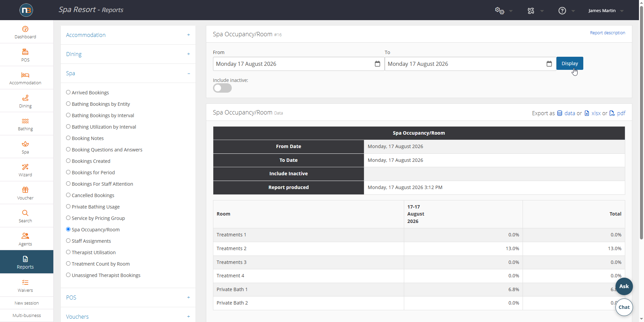Image resolution: width=644 pixels, height=322 pixels.
Task: Open dropdown arrow beside help icon
Action: pyautogui.click(x=573, y=11)
